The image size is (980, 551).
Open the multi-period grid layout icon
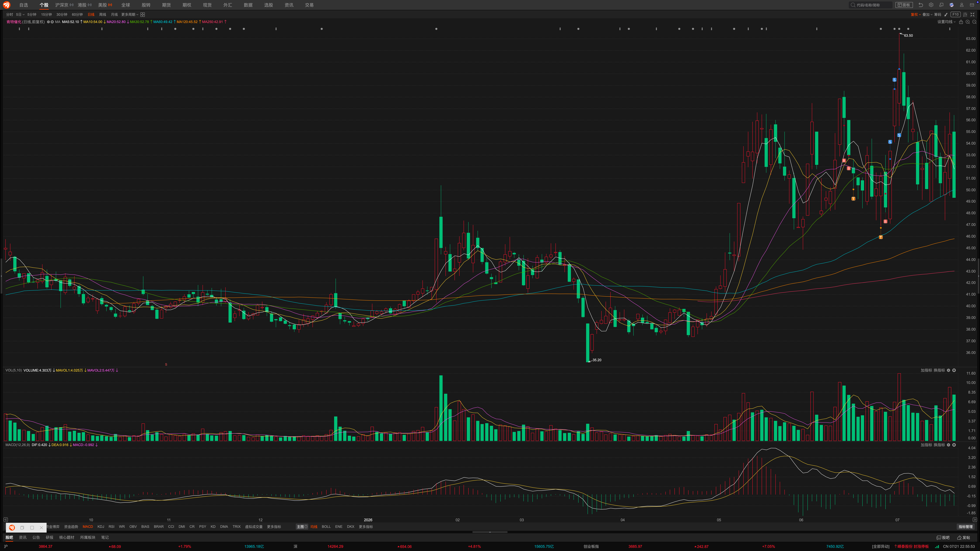coord(143,14)
